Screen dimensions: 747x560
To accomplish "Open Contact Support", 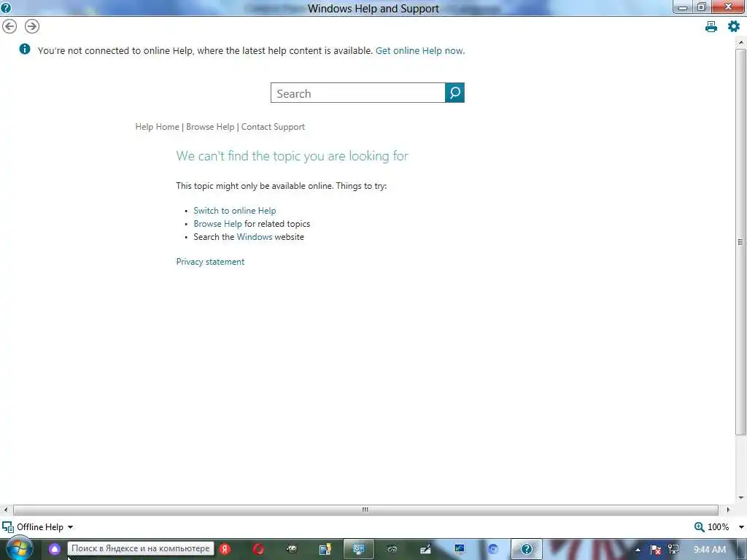I will [273, 127].
